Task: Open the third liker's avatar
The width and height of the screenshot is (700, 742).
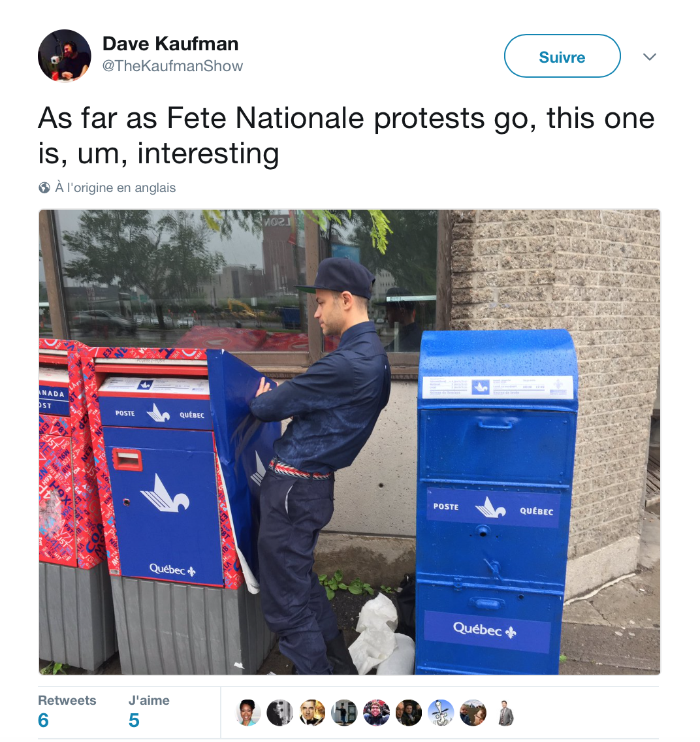Action: pos(312,713)
